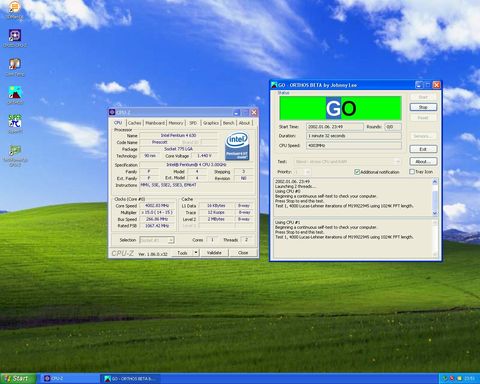This screenshot has height=384, width=480.
Task: Switch to the Graphics tab in CPU-Z
Action: (x=211, y=123)
